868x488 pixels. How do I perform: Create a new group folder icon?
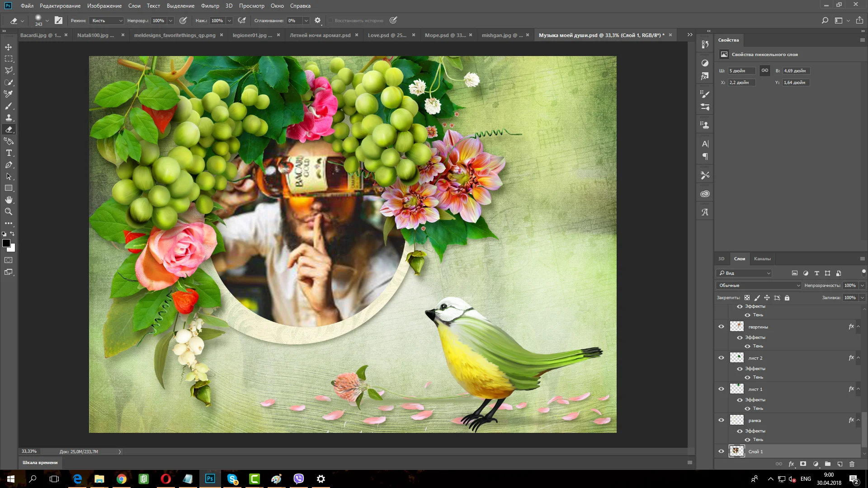coord(827,464)
